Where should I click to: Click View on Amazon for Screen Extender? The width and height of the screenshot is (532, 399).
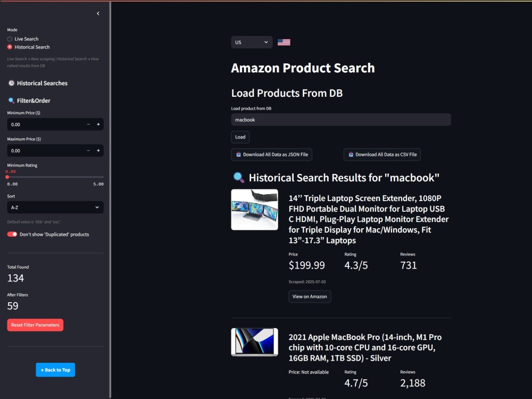point(310,296)
